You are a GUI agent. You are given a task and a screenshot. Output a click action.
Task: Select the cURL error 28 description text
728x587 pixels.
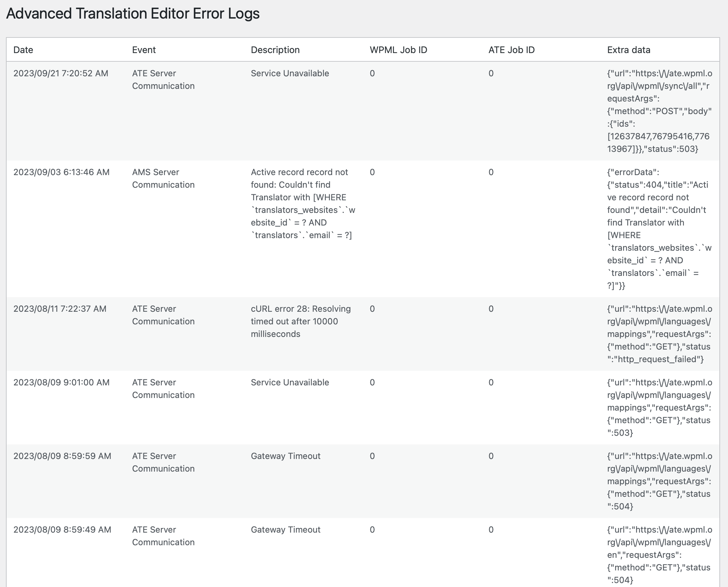click(301, 321)
